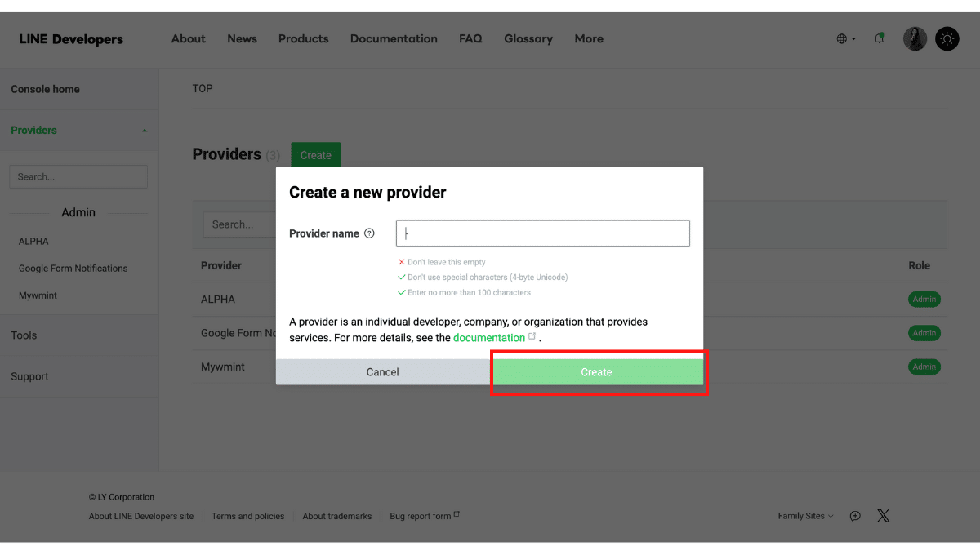980x551 pixels.
Task: Focus the Provider name text field
Action: point(543,233)
